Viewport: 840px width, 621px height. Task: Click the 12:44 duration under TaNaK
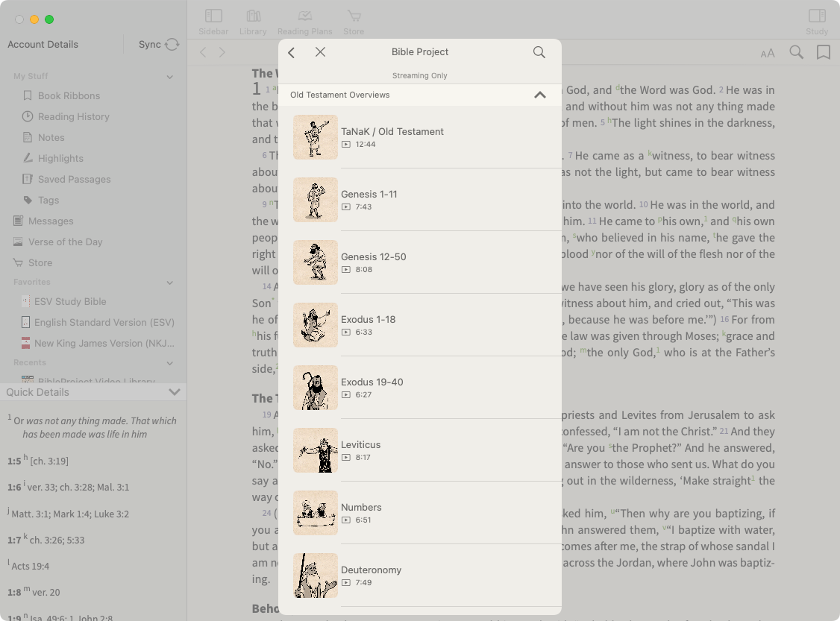[x=366, y=144]
